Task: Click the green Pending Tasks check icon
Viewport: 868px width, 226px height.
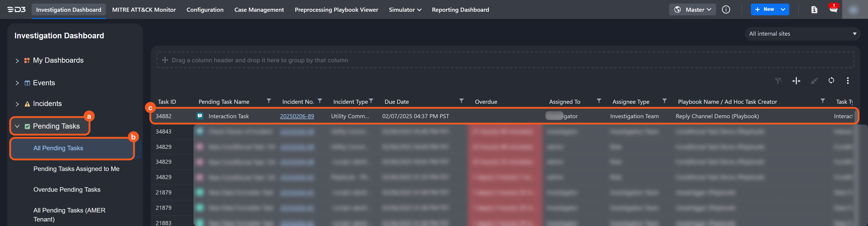Action: 27,127
